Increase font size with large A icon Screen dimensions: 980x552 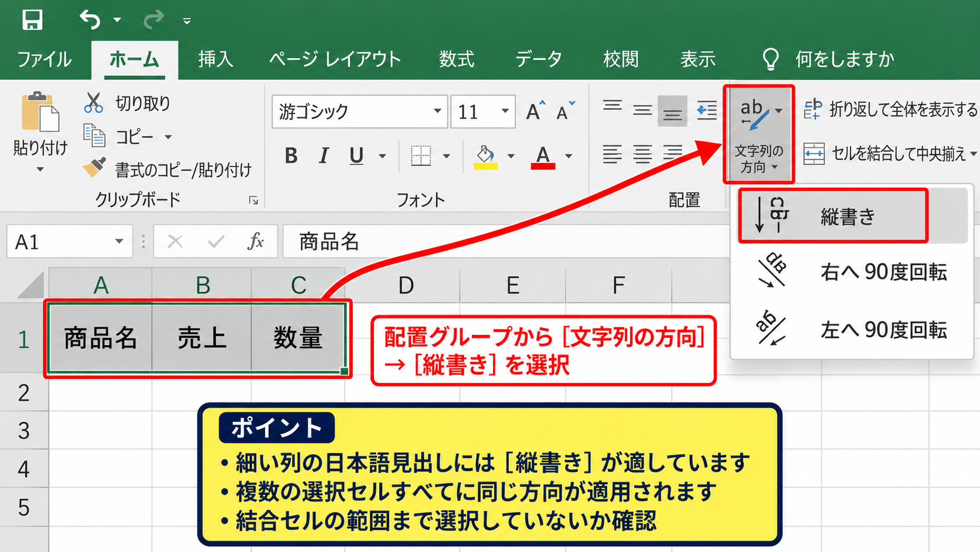[535, 110]
